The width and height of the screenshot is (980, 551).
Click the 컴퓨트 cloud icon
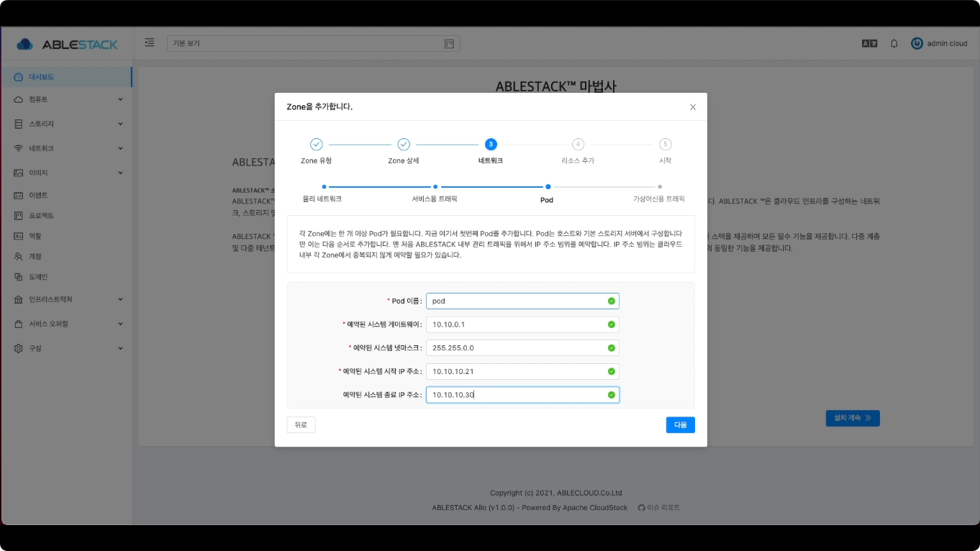tap(19, 99)
